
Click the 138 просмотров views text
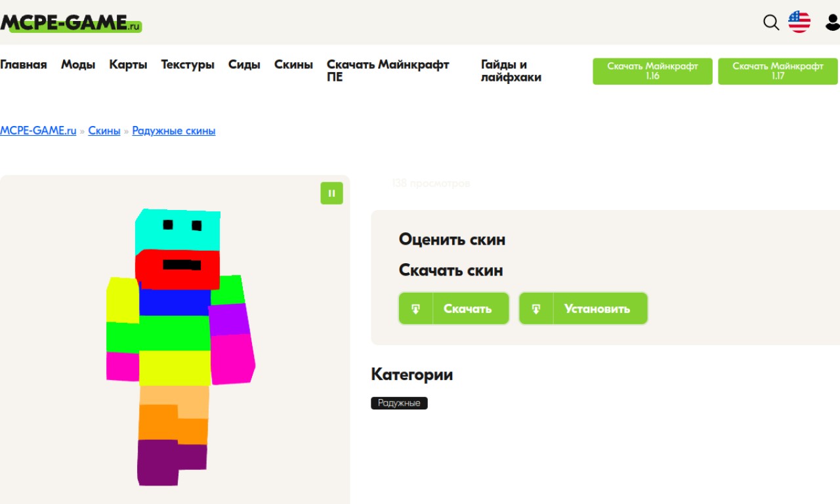430,184
